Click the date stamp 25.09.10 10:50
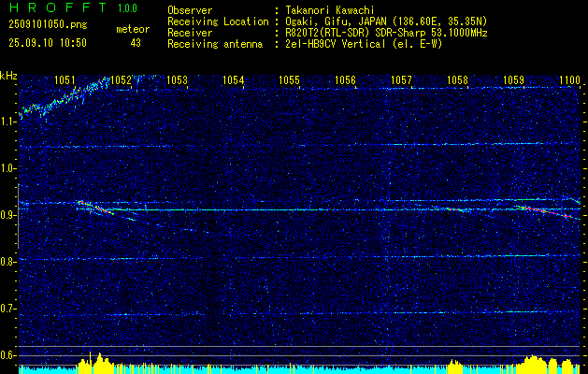The width and height of the screenshot is (588, 374). point(48,43)
